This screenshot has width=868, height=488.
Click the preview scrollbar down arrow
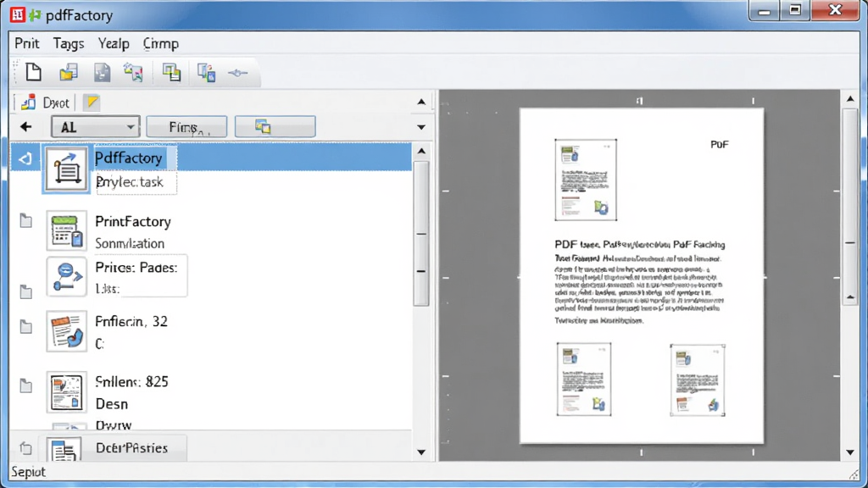pyautogui.click(x=850, y=452)
